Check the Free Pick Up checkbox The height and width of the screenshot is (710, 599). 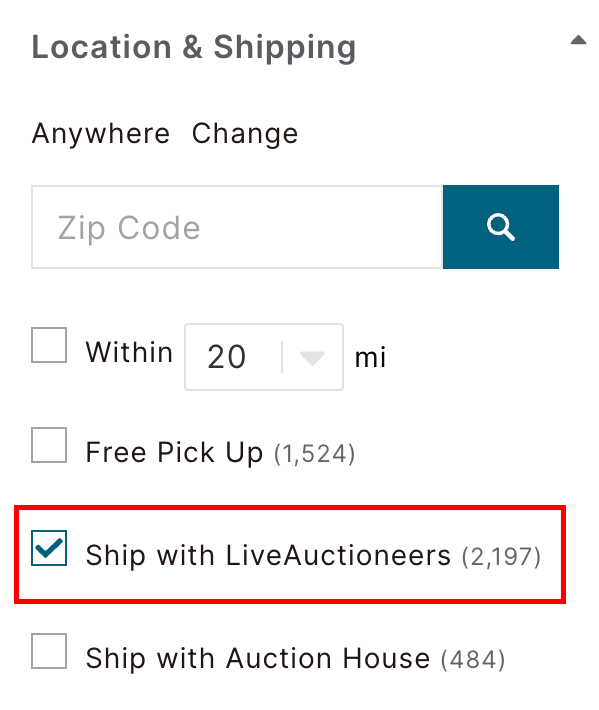[49, 445]
